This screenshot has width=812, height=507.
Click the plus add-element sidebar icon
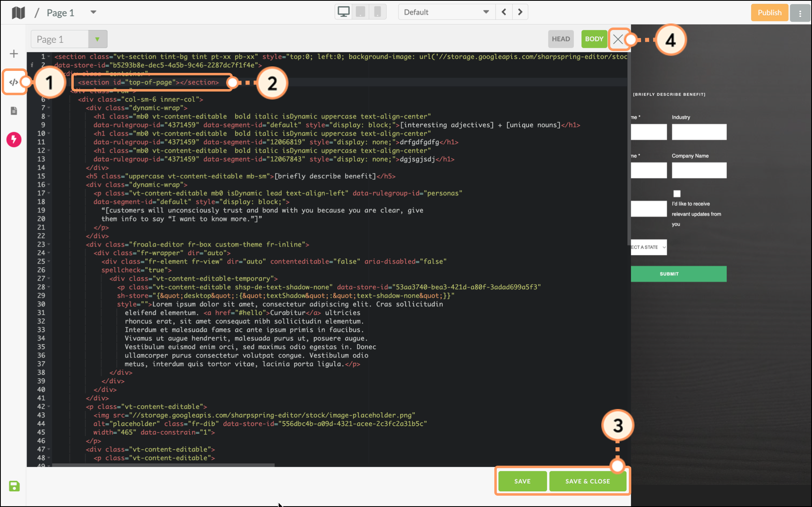pos(14,54)
